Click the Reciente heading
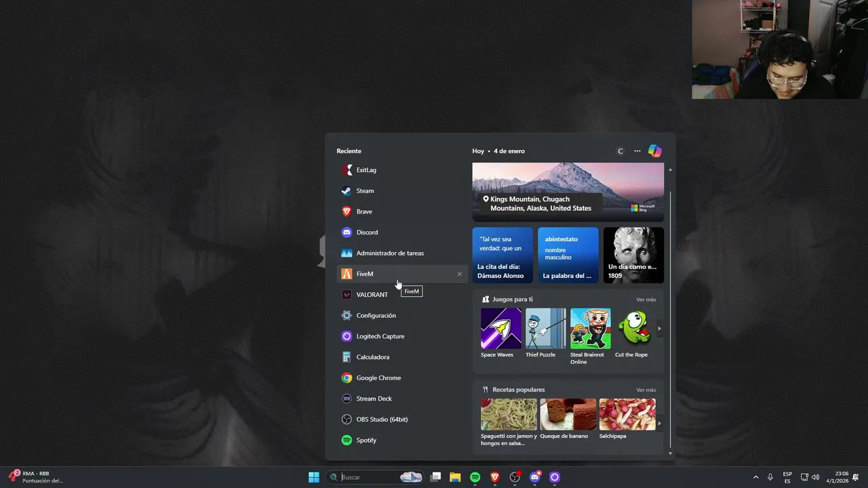This screenshot has height=488, width=868. pos(349,151)
